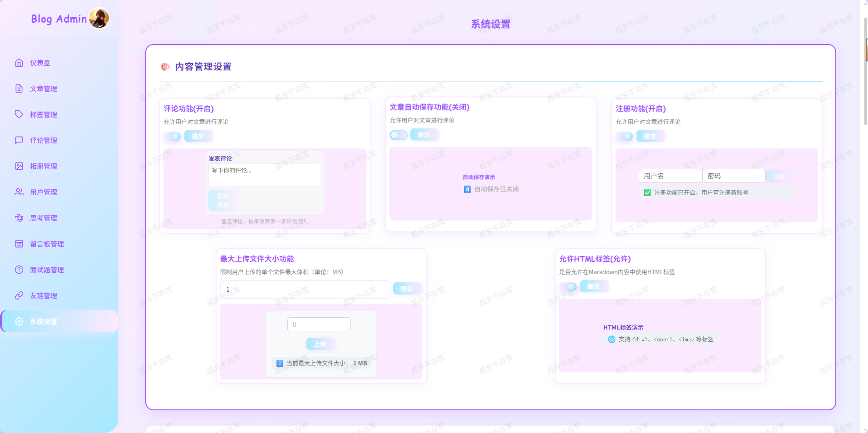Click the article management document icon
Viewport: 868px width, 433px height.
pos(19,89)
